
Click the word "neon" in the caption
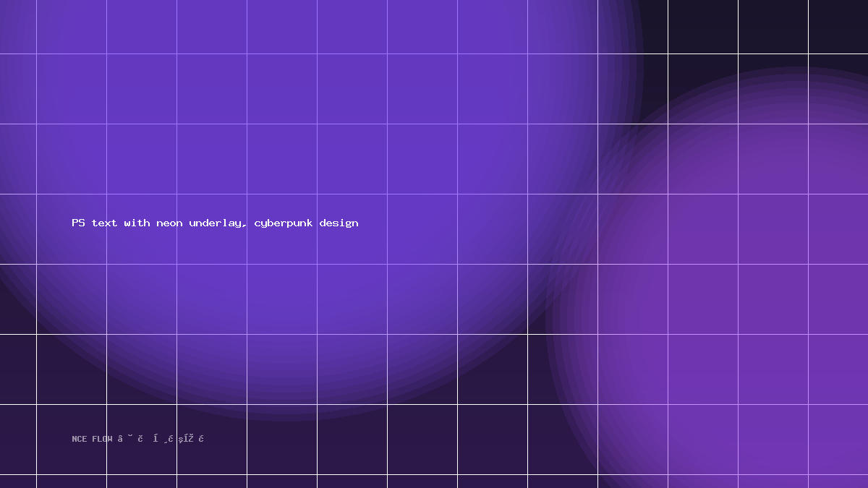click(x=169, y=223)
